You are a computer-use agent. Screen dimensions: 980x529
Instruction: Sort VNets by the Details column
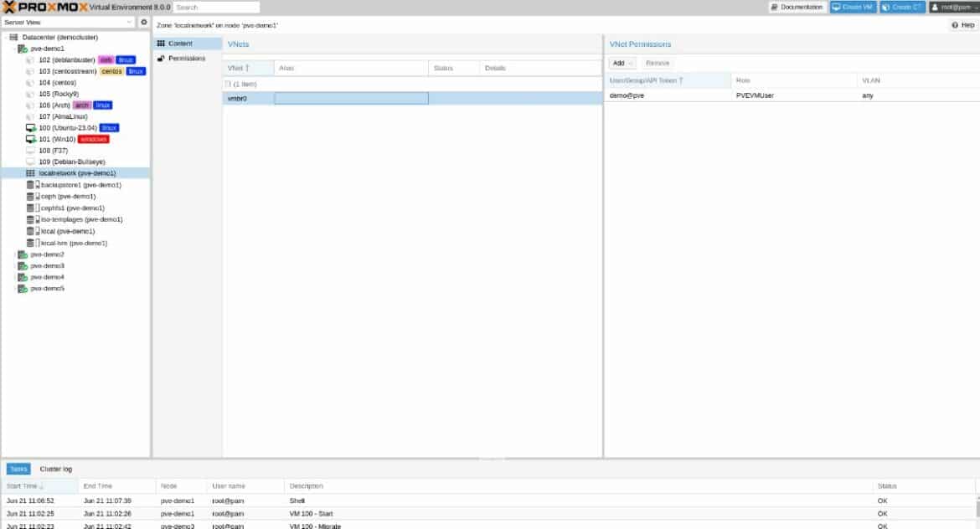(x=540, y=68)
